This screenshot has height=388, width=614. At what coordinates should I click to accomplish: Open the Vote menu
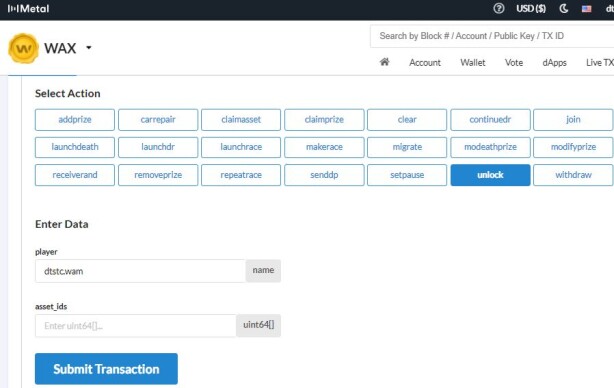pyautogui.click(x=514, y=63)
